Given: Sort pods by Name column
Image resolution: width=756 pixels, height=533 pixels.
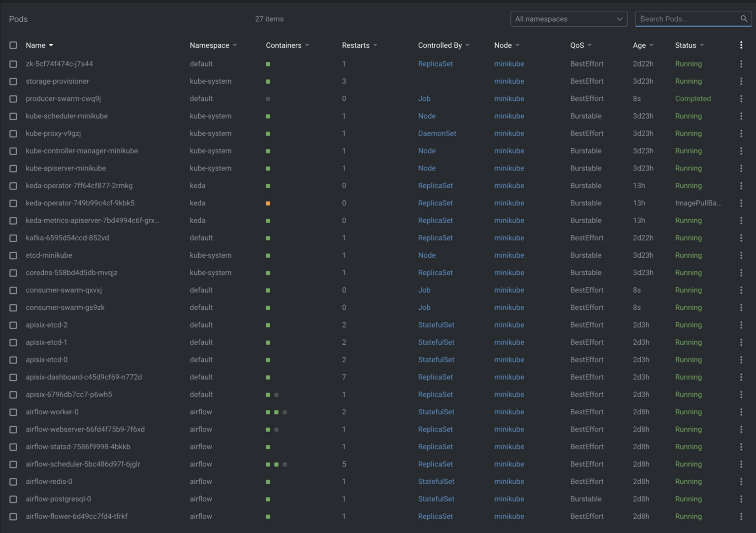Looking at the screenshot, I should point(35,45).
